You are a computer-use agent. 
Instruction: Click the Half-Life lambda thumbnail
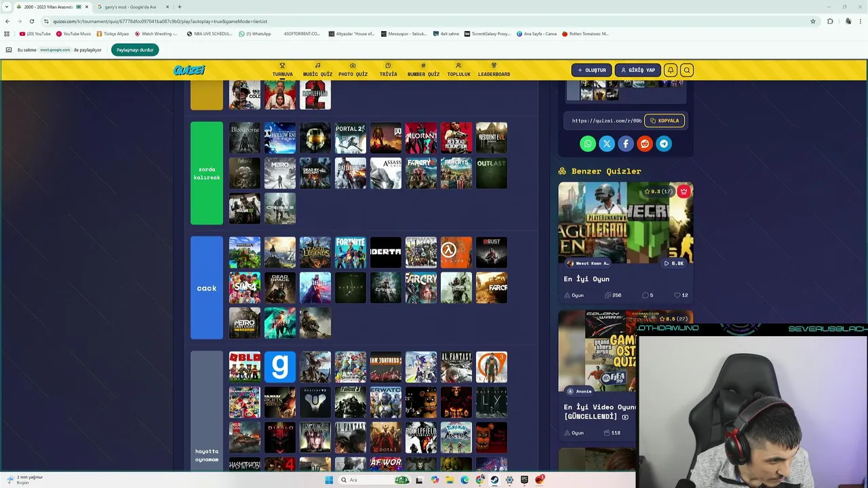(x=456, y=252)
